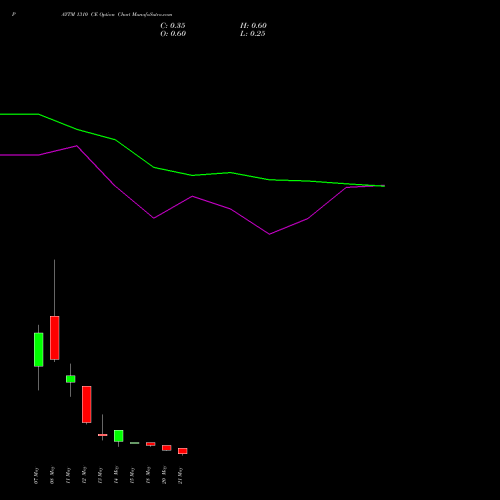Click the tall red candle above 08 May
Screen dimensions: 500x500
(x=55, y=338)
